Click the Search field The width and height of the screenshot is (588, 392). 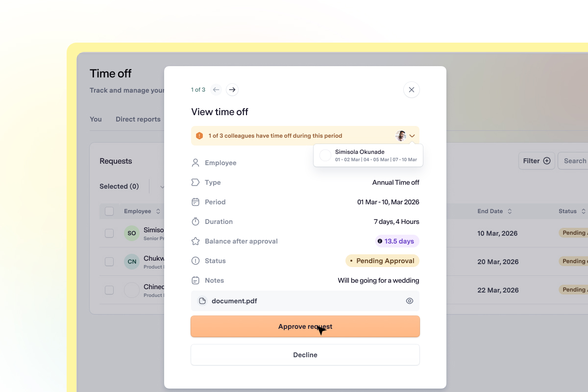click(573, 161)
